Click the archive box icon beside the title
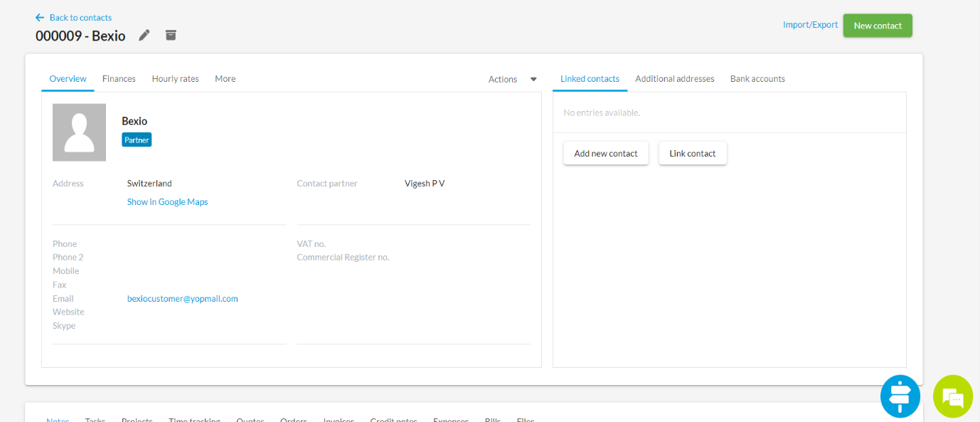 [x=171, y=35]
